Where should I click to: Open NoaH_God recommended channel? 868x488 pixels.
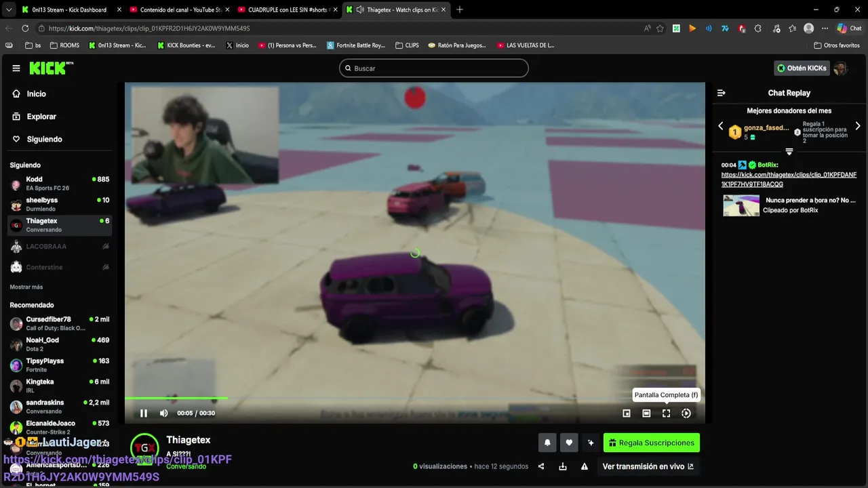click(60, 344)
